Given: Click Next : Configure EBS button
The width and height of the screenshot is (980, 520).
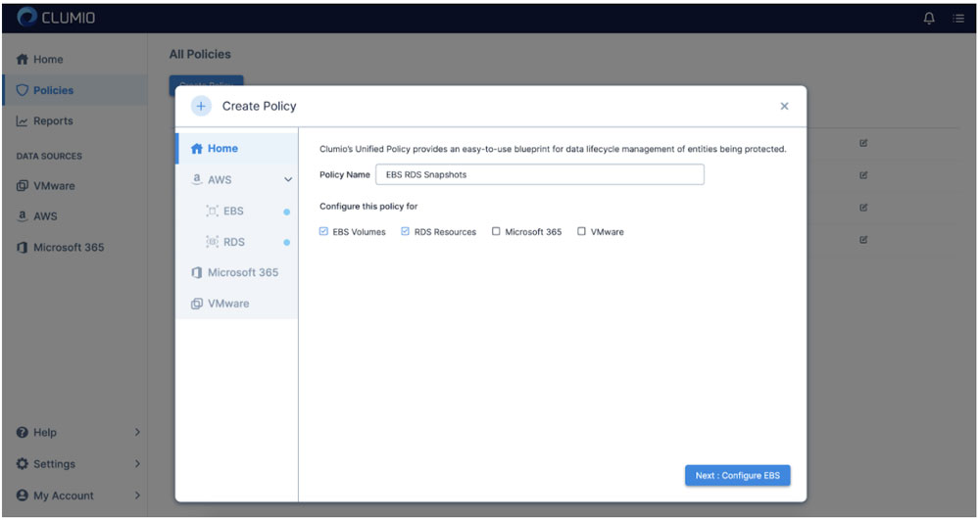Looking at the screenshot, I should tap(738, 475).
